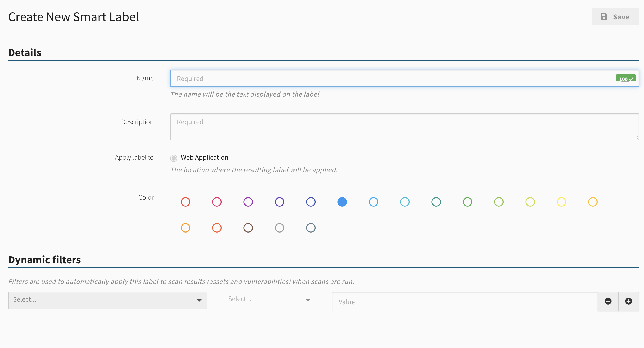Click the Save floppy disk icon
This screenshot has width=644, height=348.
pos(604,17)
